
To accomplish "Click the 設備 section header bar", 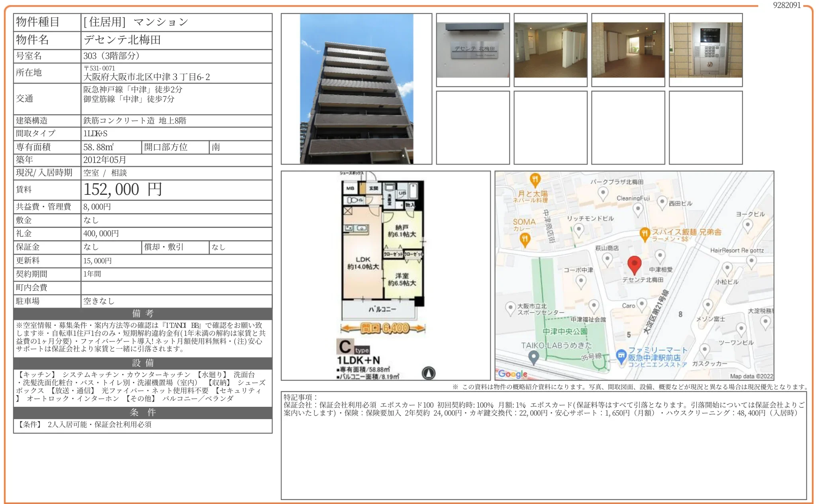I will 143,363.
